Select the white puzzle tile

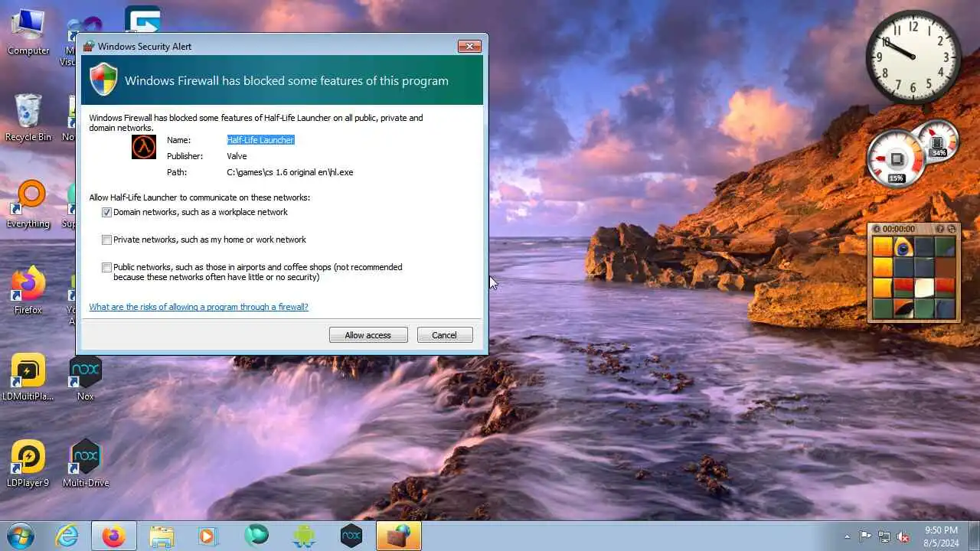pos(925,289)
